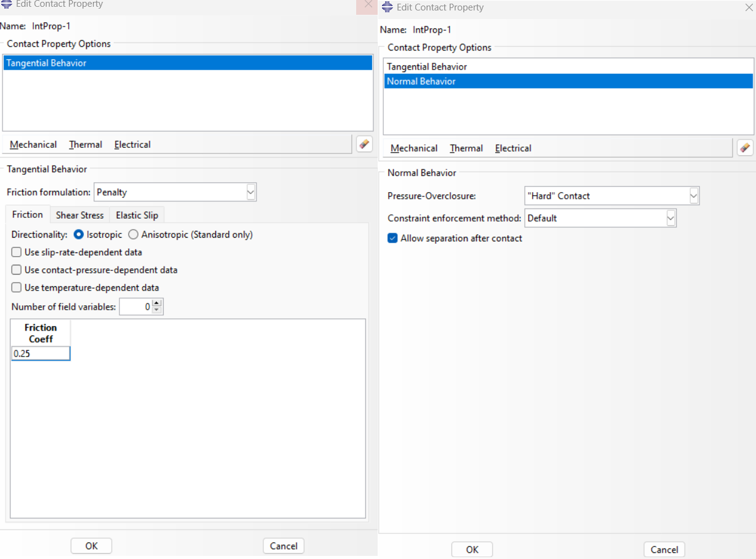Increase Number of field variables
The width and height of the screenshot is (756, 559).
157,303
